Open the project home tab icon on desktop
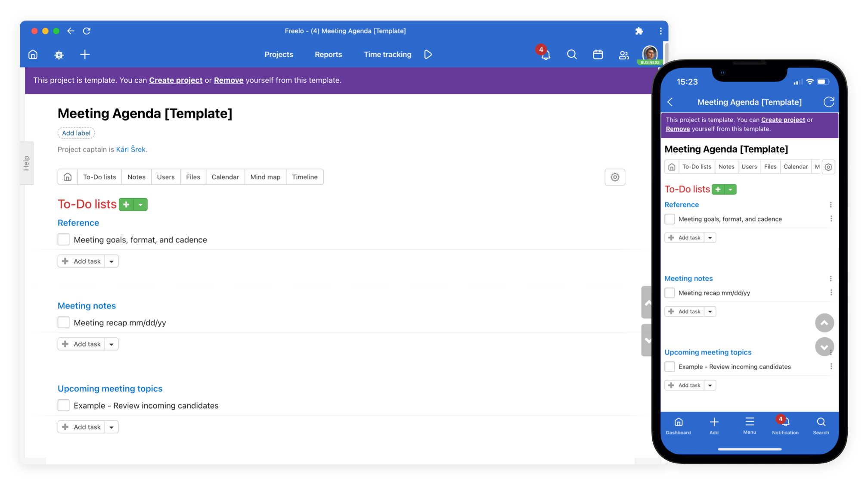Image resolution: width=868 pixels, height=485 pixels. point(68,177)
